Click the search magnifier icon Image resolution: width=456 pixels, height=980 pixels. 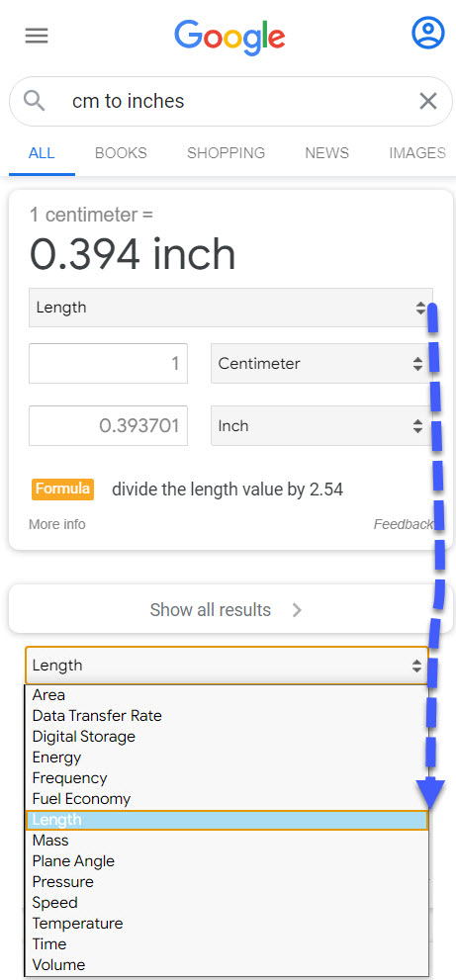35,100
